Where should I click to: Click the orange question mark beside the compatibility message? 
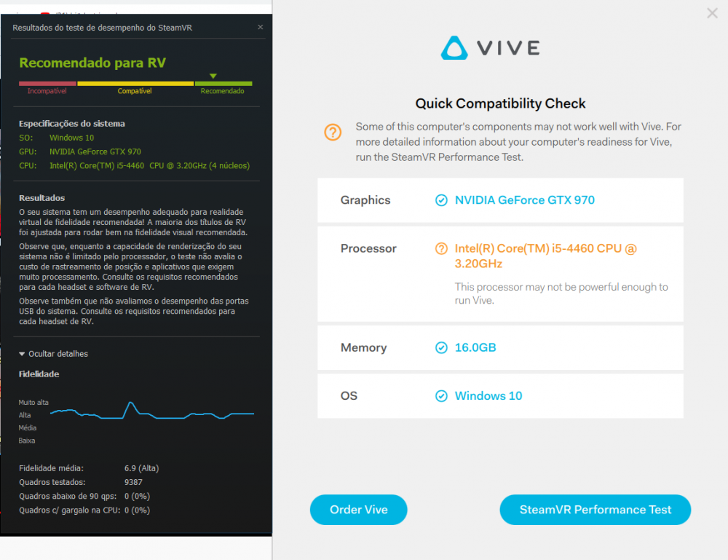(333, 132)
